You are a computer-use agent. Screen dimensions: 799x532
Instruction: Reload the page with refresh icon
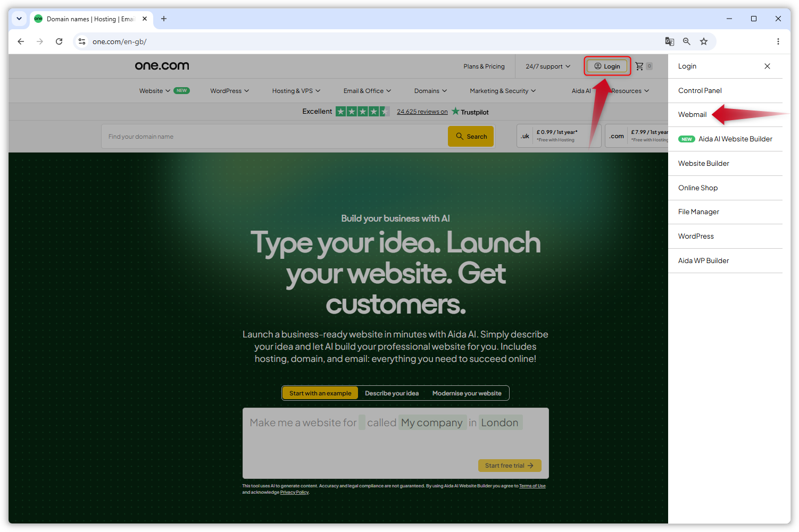59,41
